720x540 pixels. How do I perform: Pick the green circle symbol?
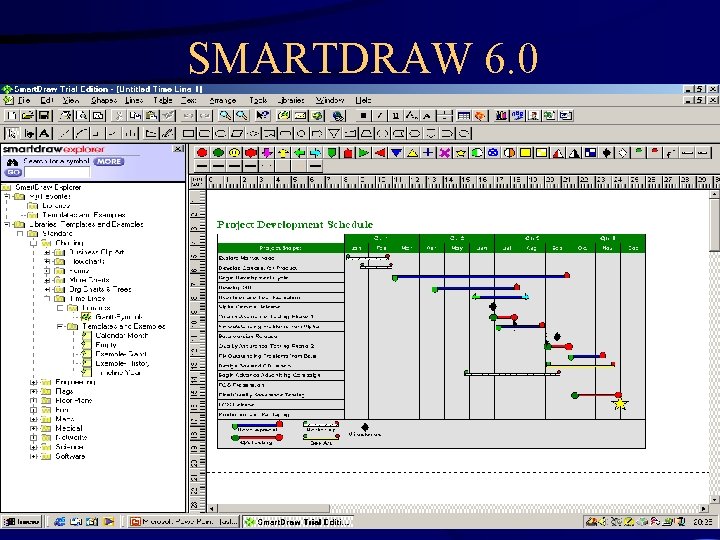[x=219, y=152]
